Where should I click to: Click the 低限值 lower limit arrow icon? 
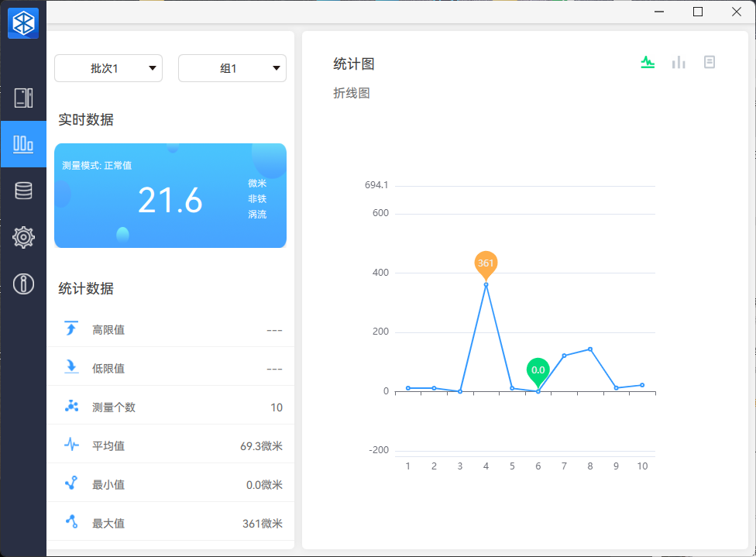tap(71, 366)
